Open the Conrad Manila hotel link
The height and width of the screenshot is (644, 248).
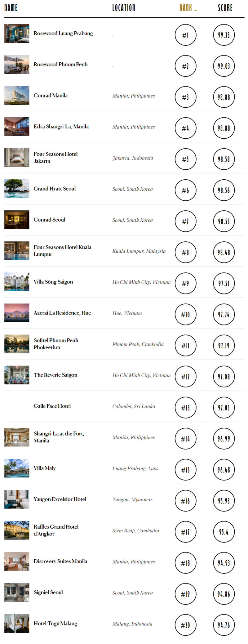(51, 96)
